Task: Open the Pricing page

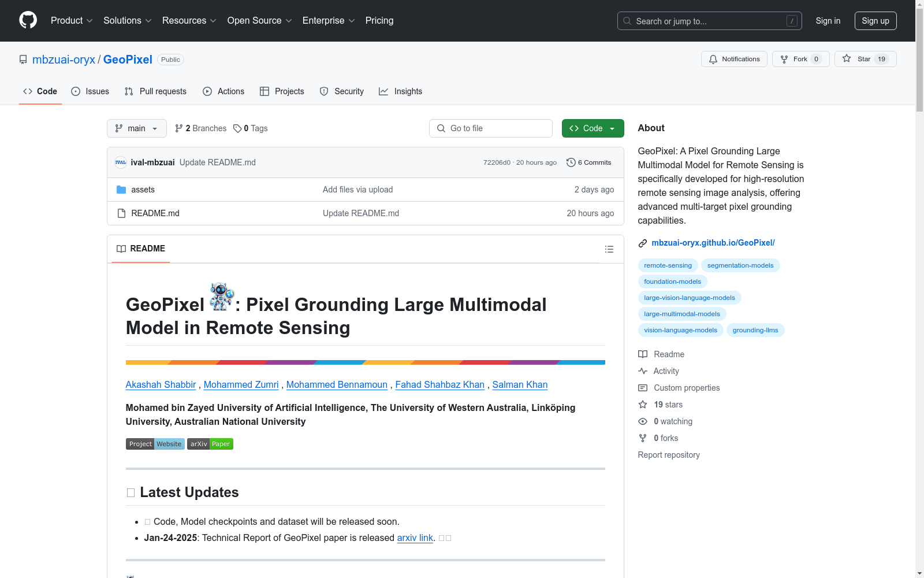Action: coord(379,20)
